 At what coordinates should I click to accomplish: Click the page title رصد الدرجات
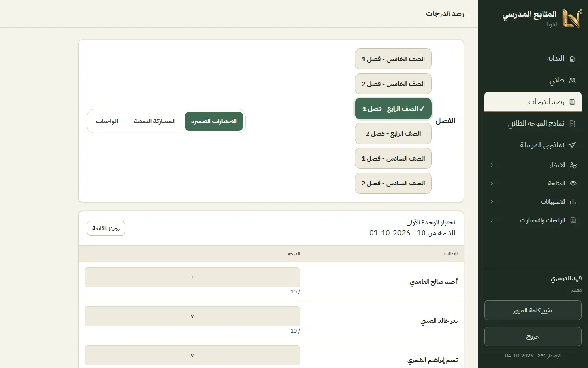tap(445, 14)
